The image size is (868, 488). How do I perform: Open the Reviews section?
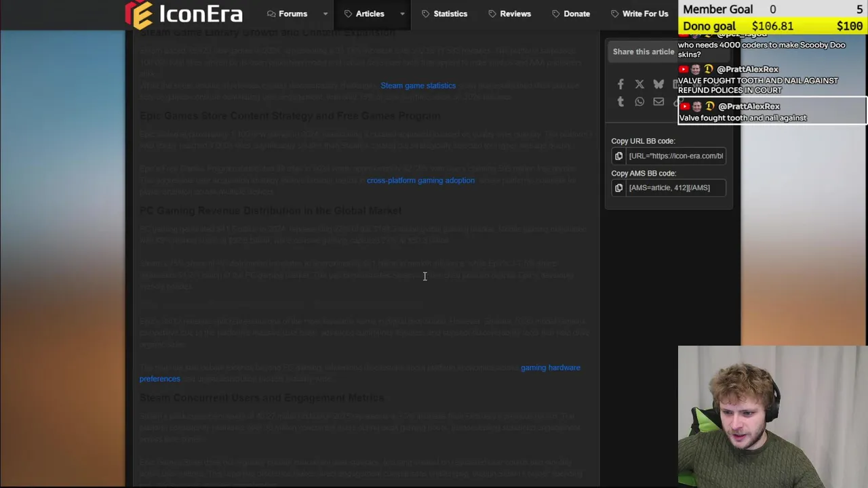pyautogui.click(x=509, y=14)
